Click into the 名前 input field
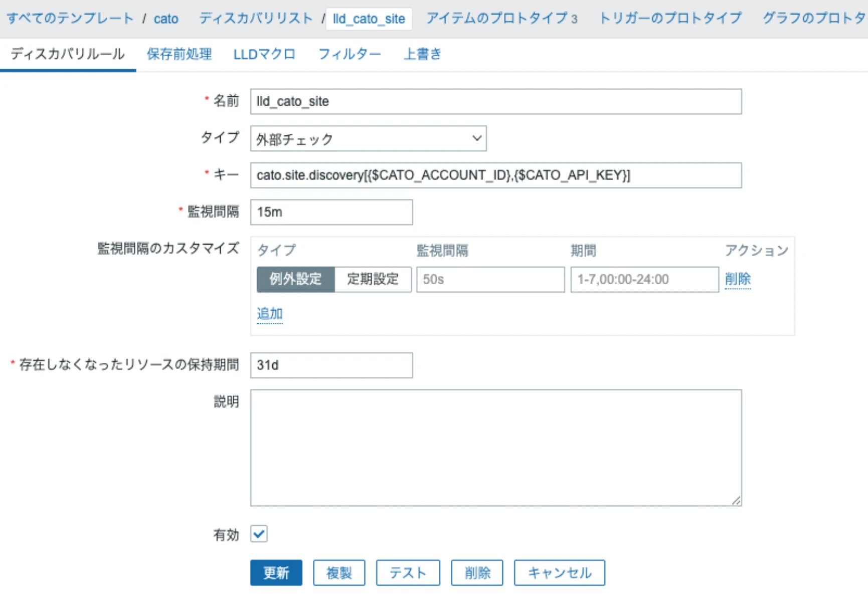Image resolution: width=868 pixels, height=602 pixels. [495, 102]
